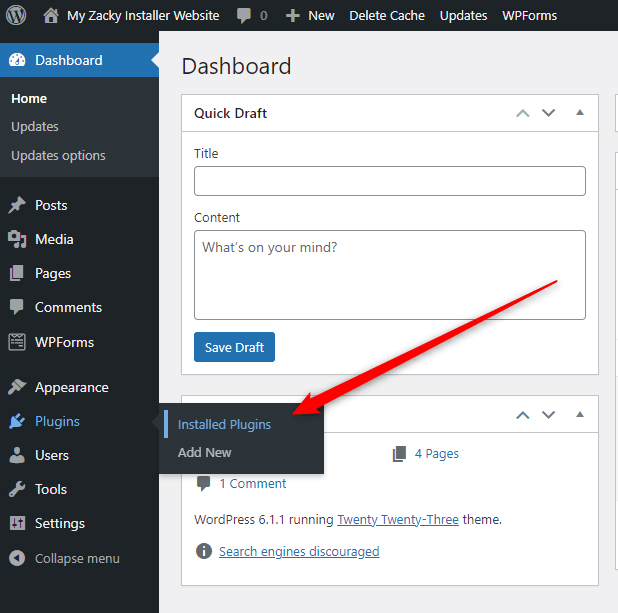This screenshot has width=618, height=613.
Task: Click the Comments speech bubble sidebar icon
Action: tap(17, 307)
